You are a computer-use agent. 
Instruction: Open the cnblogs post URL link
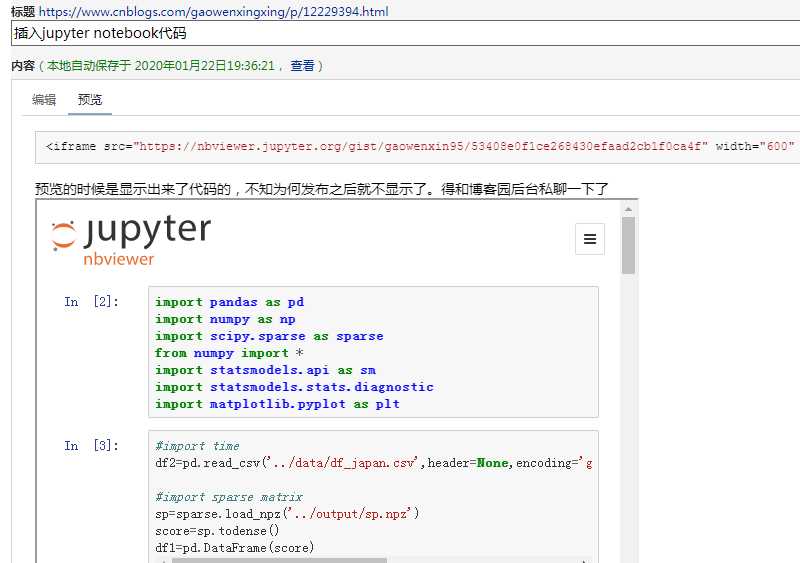[x=213, y=11]
